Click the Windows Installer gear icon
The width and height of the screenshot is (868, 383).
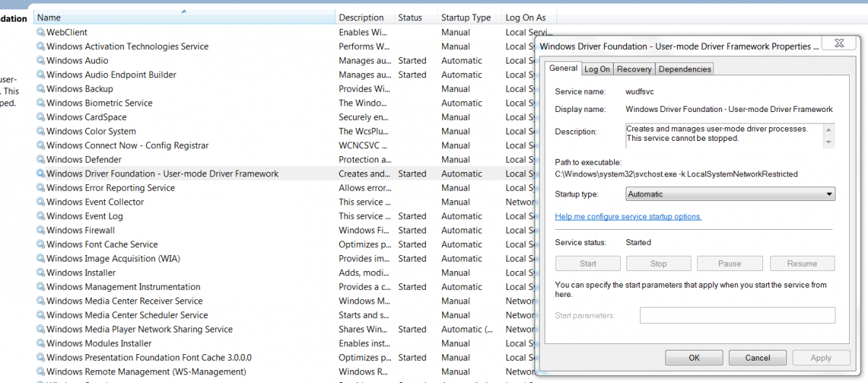[41, 272]
